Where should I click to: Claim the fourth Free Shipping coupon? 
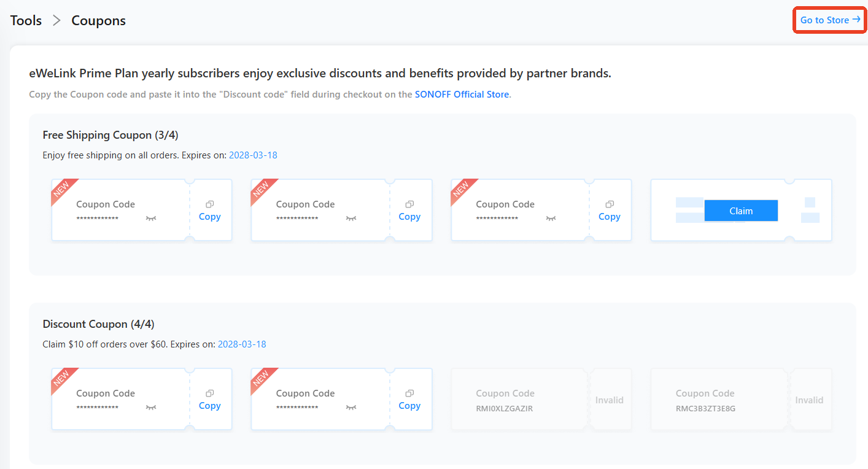pos(740,211)
